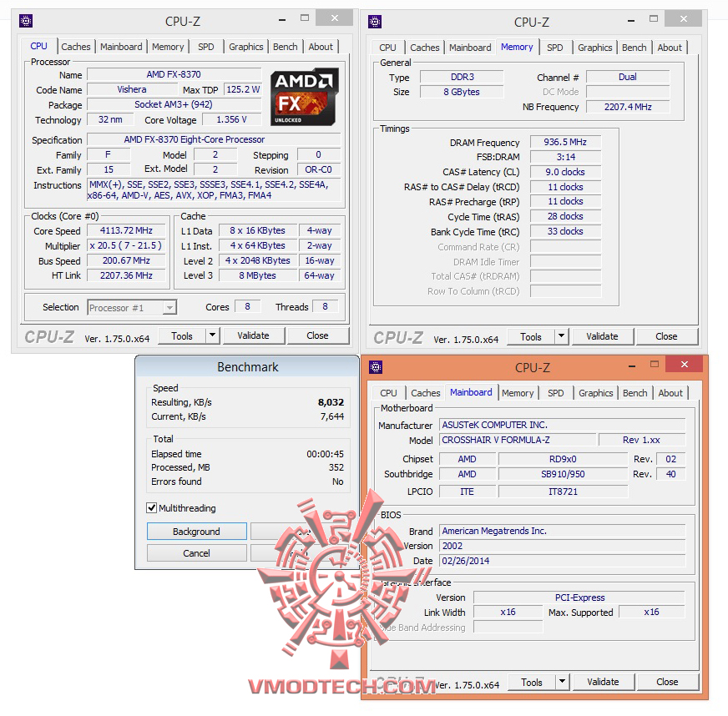Open Mainboard tab in Memory window
Viewport: 728px width, 716px height.
point(470,48)
